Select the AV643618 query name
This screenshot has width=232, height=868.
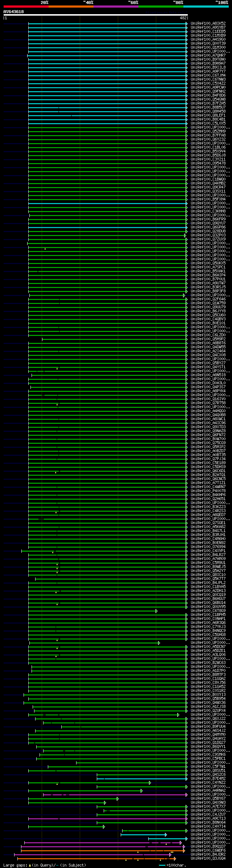14,12
